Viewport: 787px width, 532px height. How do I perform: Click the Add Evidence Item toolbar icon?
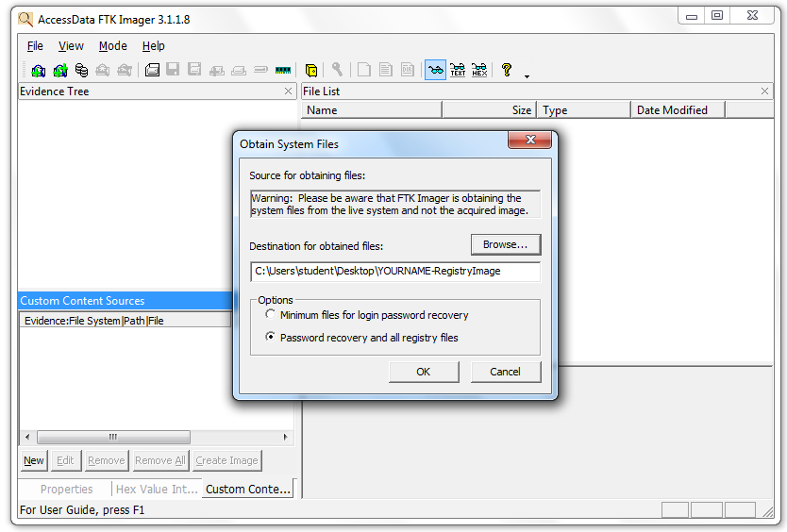(38, 70)
